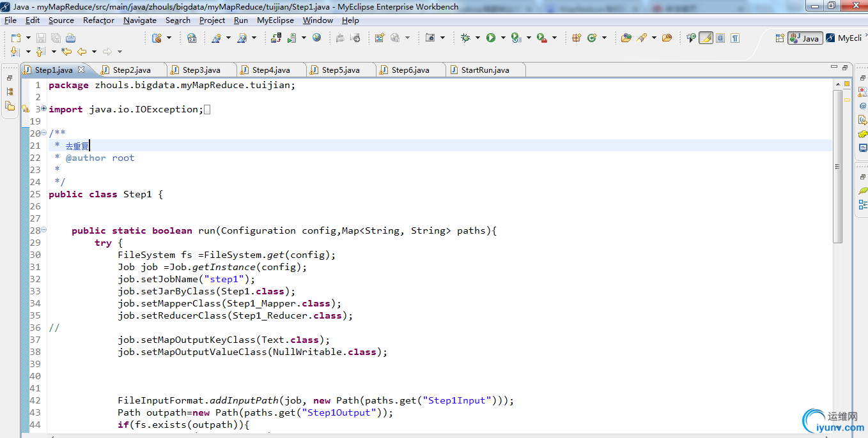Open the dropdown arrow beside New Class icon

point(605,38)
